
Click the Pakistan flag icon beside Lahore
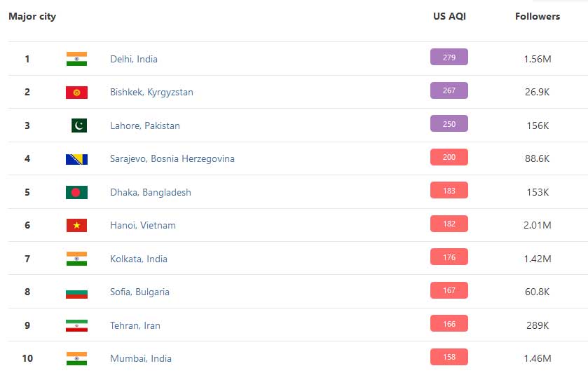point(79,126)
